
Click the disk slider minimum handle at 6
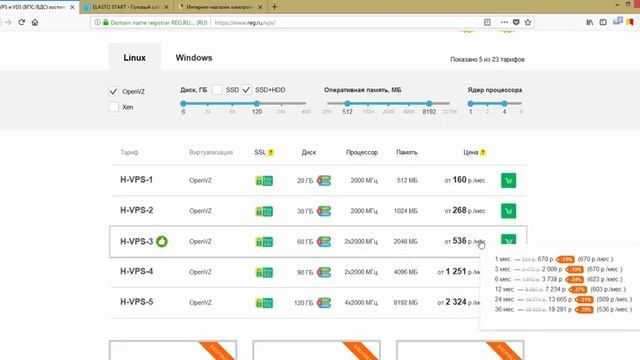point(183,104)
